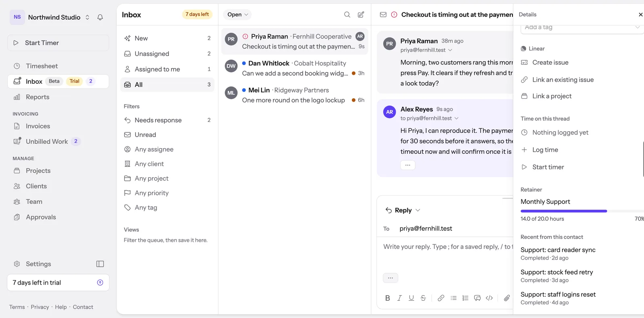The width and height of the screenshot is (644, 318).
Task: Open the New inbox view
Action: pos(167,38)
